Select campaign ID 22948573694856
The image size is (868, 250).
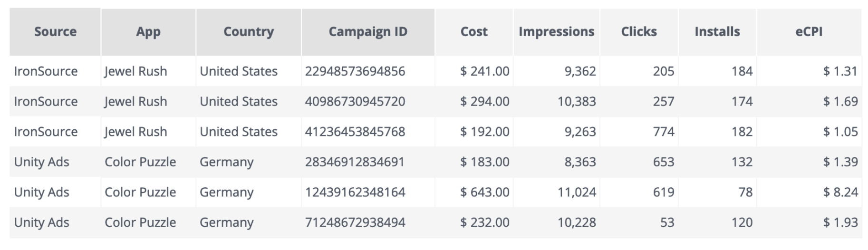[x=355, y=71]
